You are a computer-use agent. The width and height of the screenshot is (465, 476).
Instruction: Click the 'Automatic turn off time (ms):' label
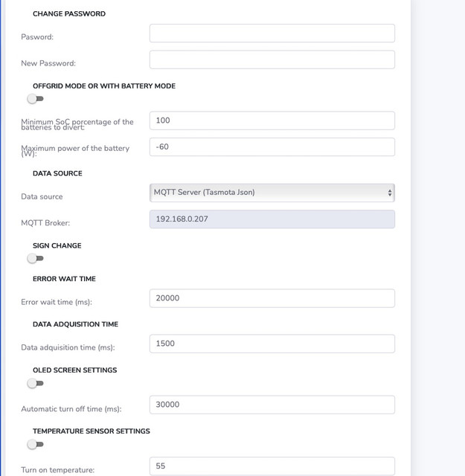71,409
